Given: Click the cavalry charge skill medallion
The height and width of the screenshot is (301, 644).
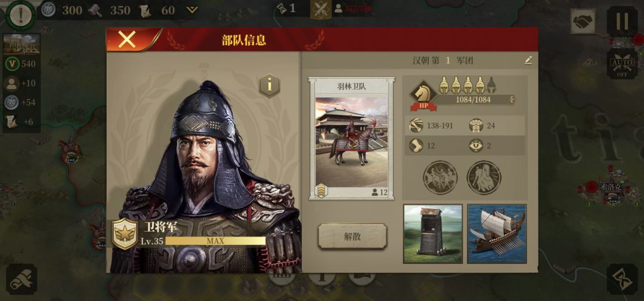Looking at the screenshot, I should (x=440, y=177).
